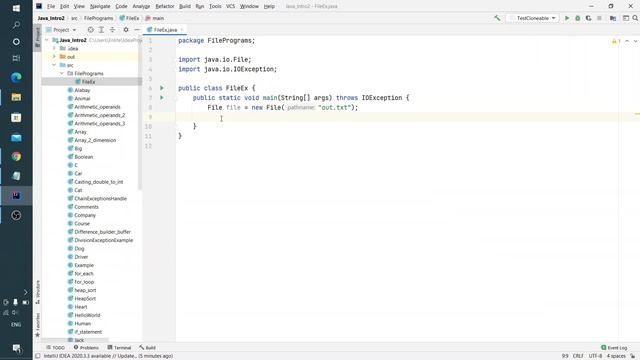Click run gutter arrow beside class FileEx

click(x=162, y=88)
